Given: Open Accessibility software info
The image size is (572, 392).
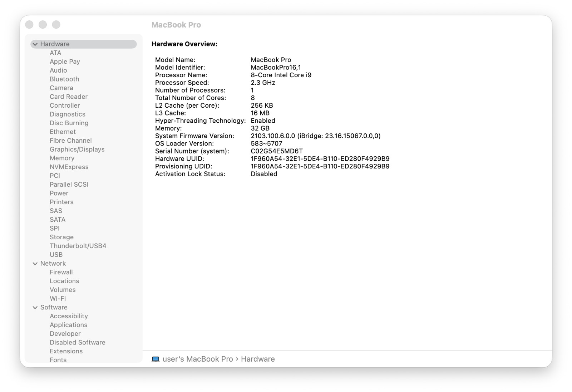Looking at the screenshot, I should click(x=69, y=316).
